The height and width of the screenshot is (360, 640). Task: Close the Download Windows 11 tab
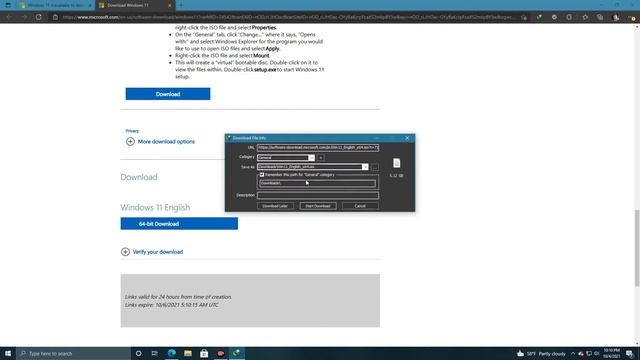tap(170, 5)
